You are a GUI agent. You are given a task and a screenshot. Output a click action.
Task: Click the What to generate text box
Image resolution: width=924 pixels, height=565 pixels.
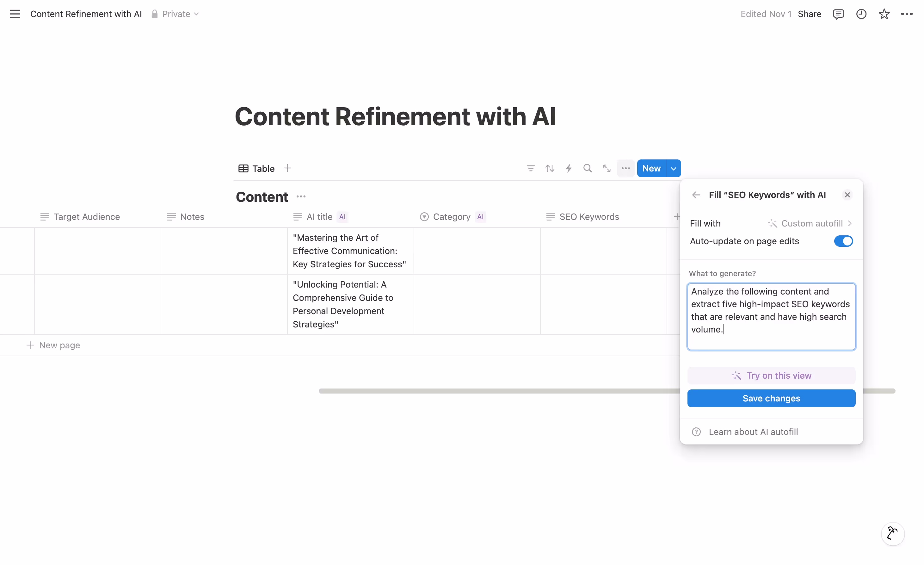[x=771, y=316]
